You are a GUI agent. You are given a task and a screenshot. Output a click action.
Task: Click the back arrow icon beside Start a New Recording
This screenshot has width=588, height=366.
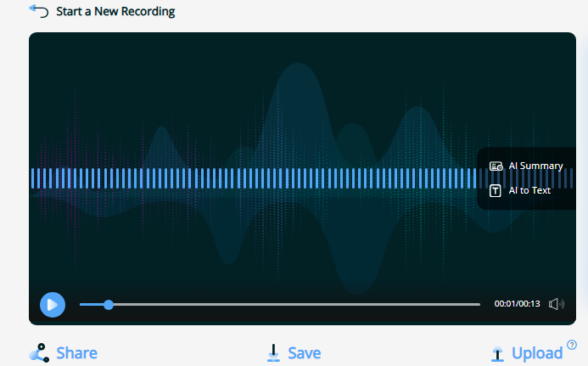[x=39, y=11]
